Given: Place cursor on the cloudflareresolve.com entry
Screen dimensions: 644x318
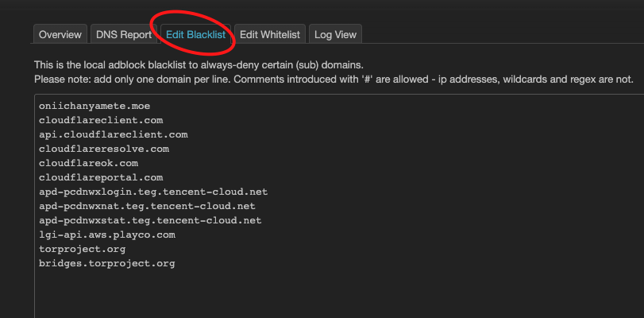Looking at the screenshot, I should pos(104,149).
